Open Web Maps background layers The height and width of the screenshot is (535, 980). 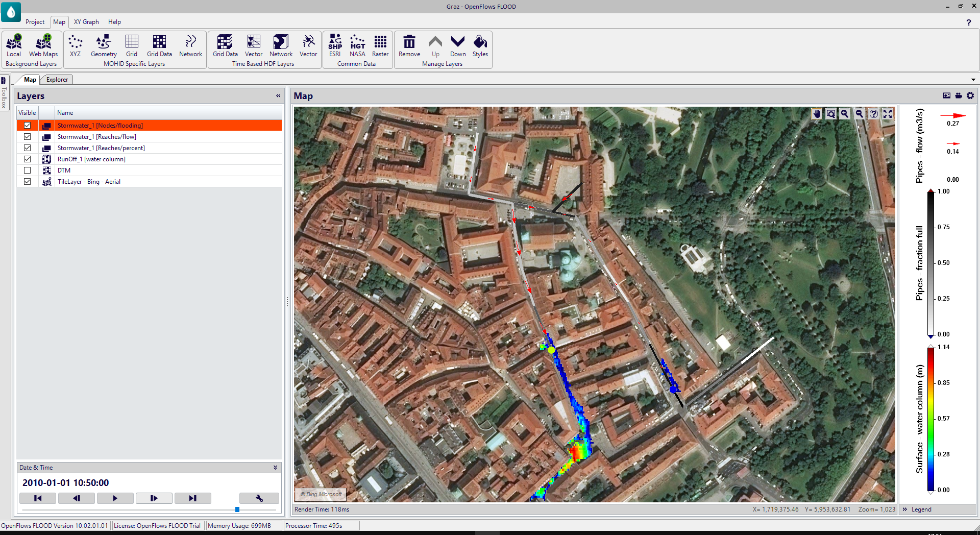tap(43, 46)
